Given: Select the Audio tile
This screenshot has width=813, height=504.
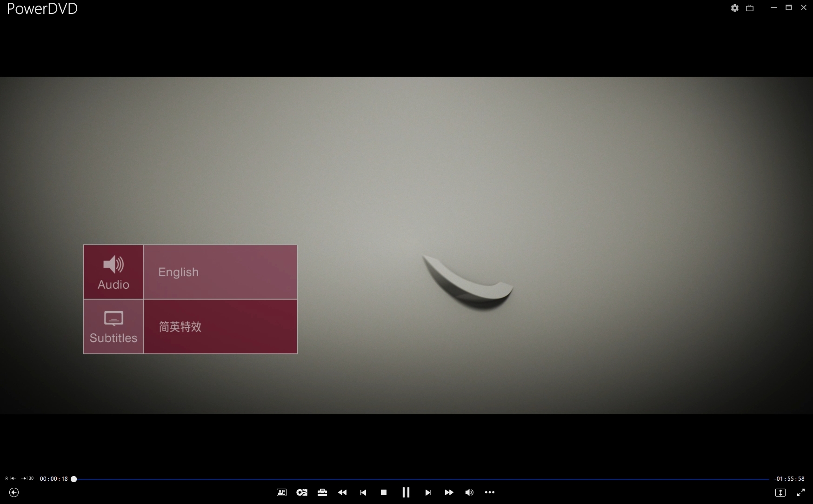Looking at the screenshot, I should click(113, 272).
